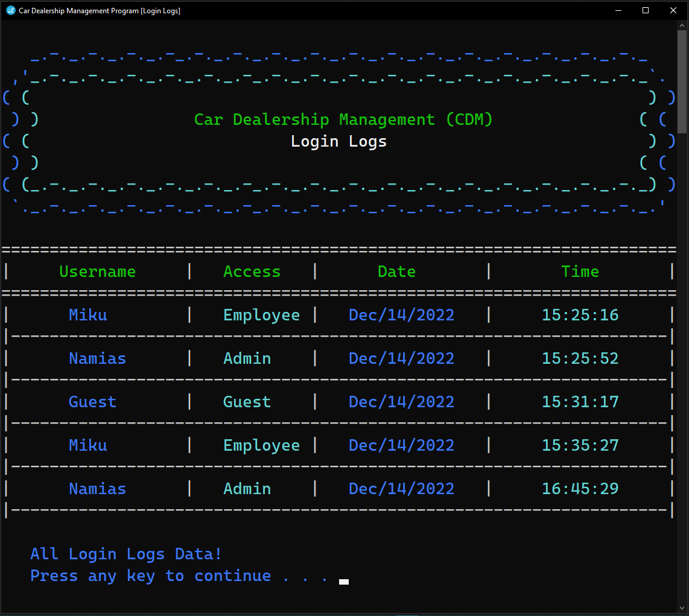Click the time '15:25:16'

pyautogui.click(x=580, y=315)
